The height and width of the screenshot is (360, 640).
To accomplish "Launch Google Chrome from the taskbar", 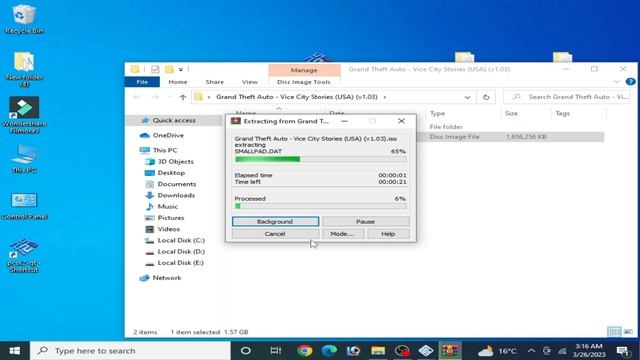I will pyautogui.click(x=304, y=351).
